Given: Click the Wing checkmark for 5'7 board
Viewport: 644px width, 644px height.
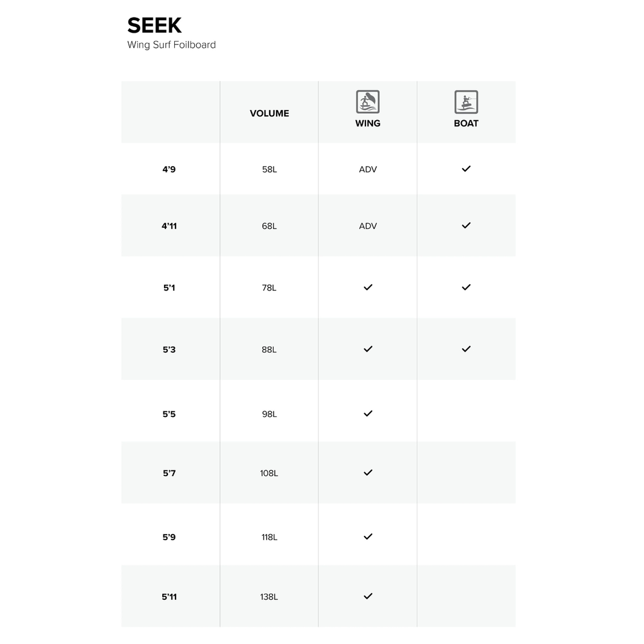Looking at the screenshot, I should click(368, 473).
